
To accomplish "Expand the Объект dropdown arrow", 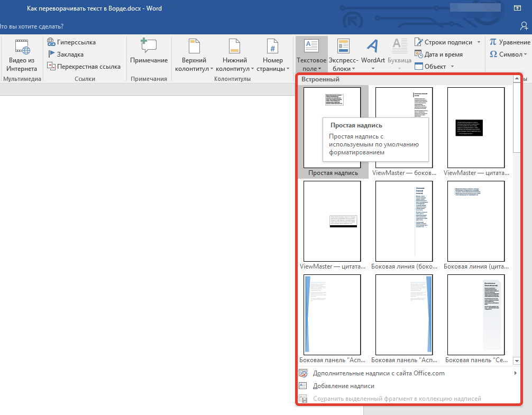I will pyautogui.click(x=452, y=67).
